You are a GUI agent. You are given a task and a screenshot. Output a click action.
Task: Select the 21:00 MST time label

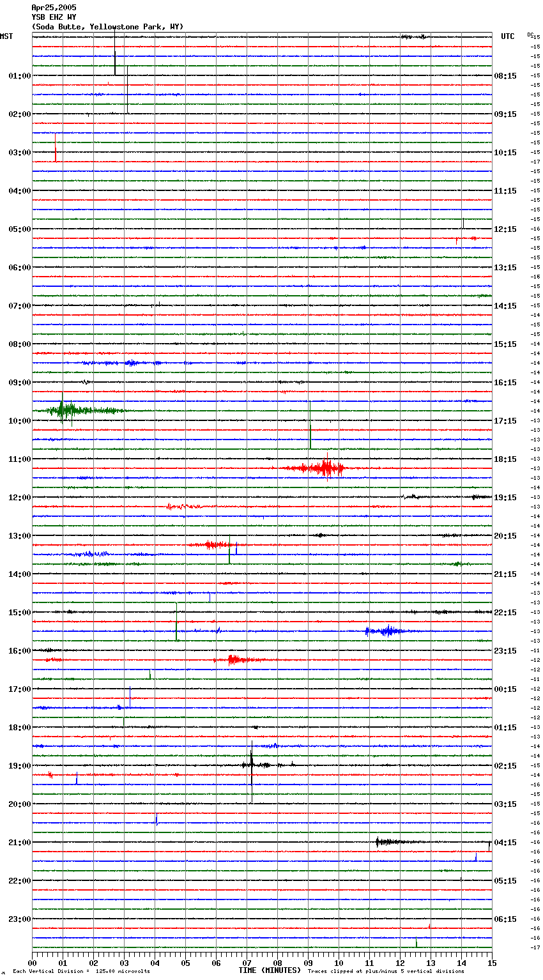click(x=20, y=842)
